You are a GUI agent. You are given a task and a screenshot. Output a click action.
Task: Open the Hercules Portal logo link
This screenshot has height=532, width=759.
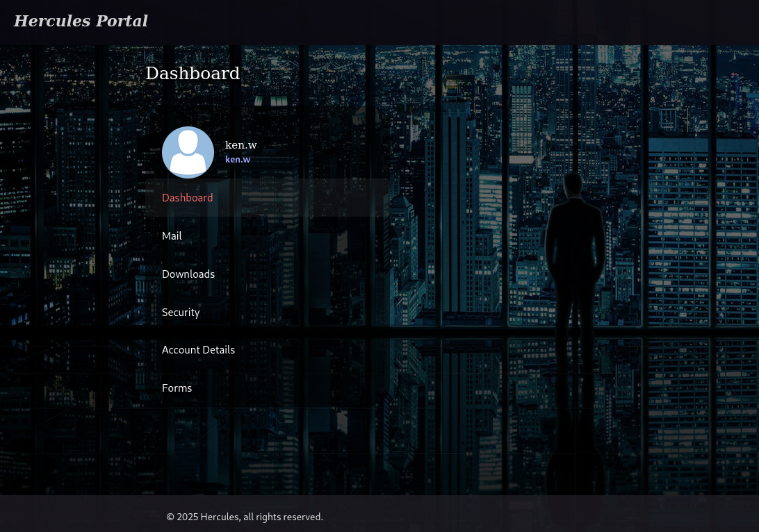click(81, 21)
